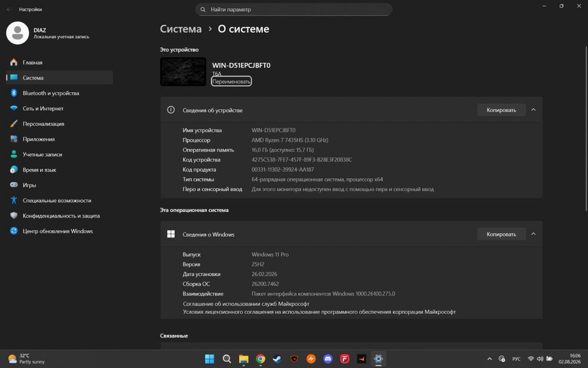This screenshot has width=588, height=368.
Task: Click the battery icon in the tray
Action: click(549, 359)
